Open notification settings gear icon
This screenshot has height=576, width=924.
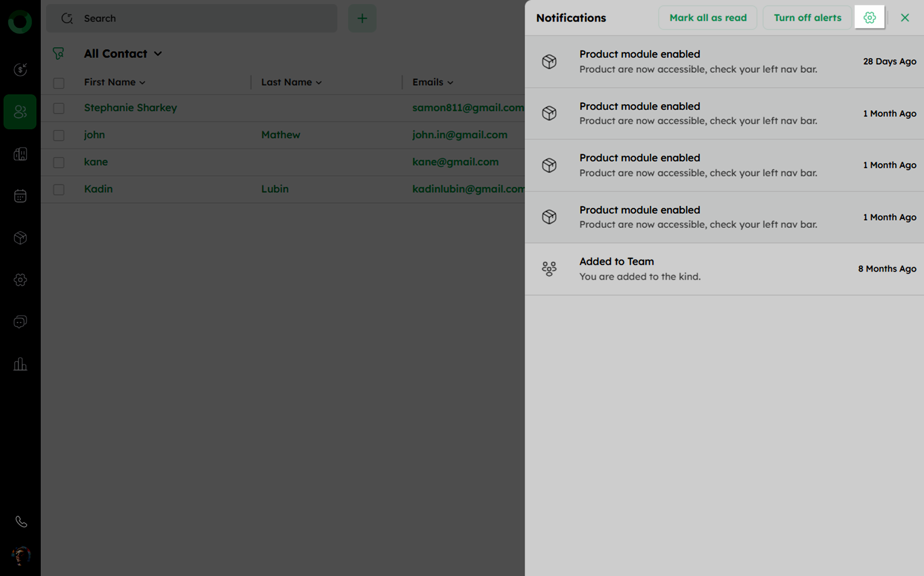(x=869, y=17)
